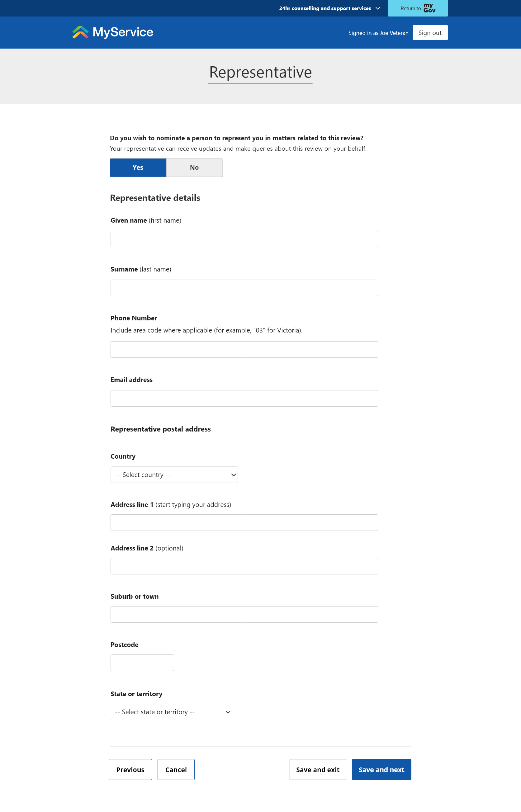Click the Sign out button
This screenshot has width=521, height=812.
tap(430, 32)
